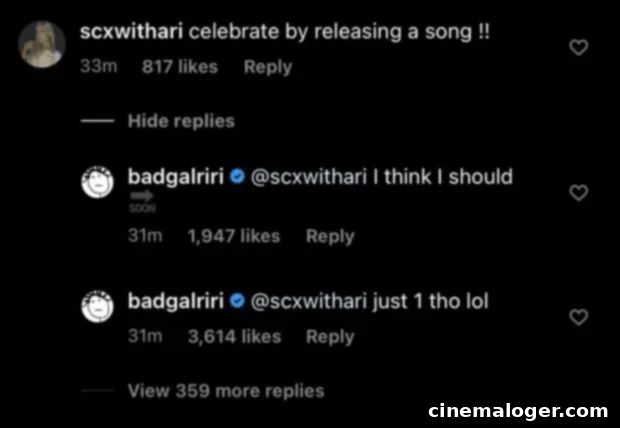620x428 pixels.
Task: Like the "just 1 tho lol" reply
Action: point(578,317)
